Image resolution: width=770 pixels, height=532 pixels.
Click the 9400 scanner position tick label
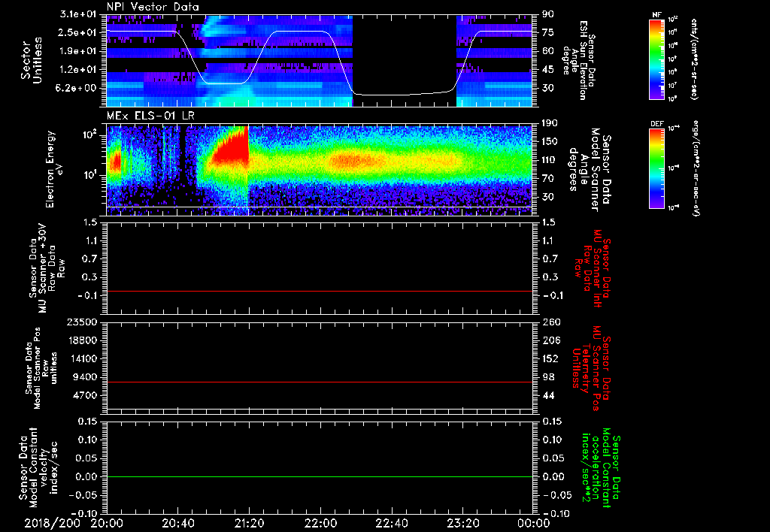tap(86, 377)
